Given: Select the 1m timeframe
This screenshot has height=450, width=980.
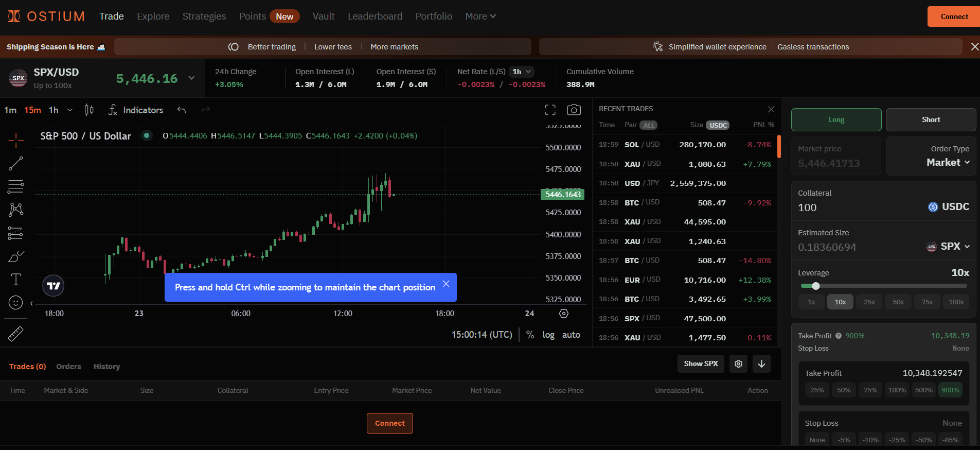Looking at the screenshot, I should click(x=10, y=110).
